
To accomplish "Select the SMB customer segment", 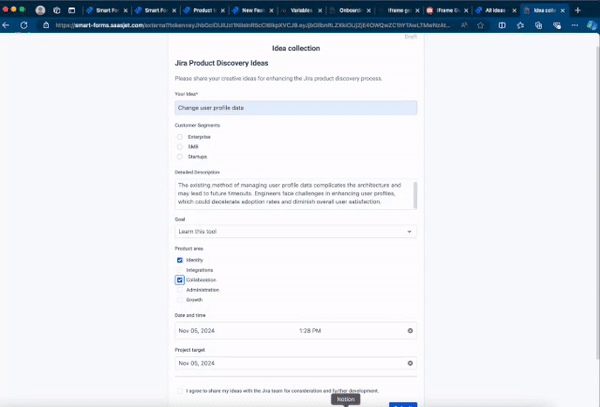I will click(179, 147).
